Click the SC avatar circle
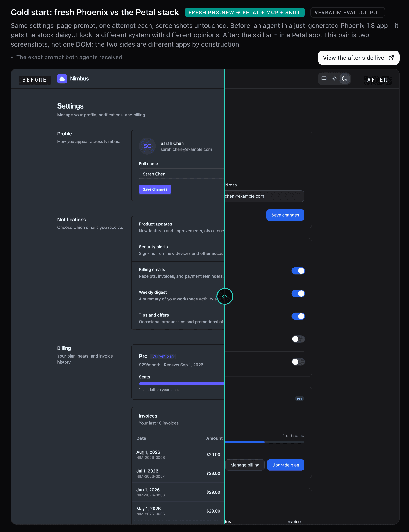This screenshot has height=532, width=409. (147, 146)
